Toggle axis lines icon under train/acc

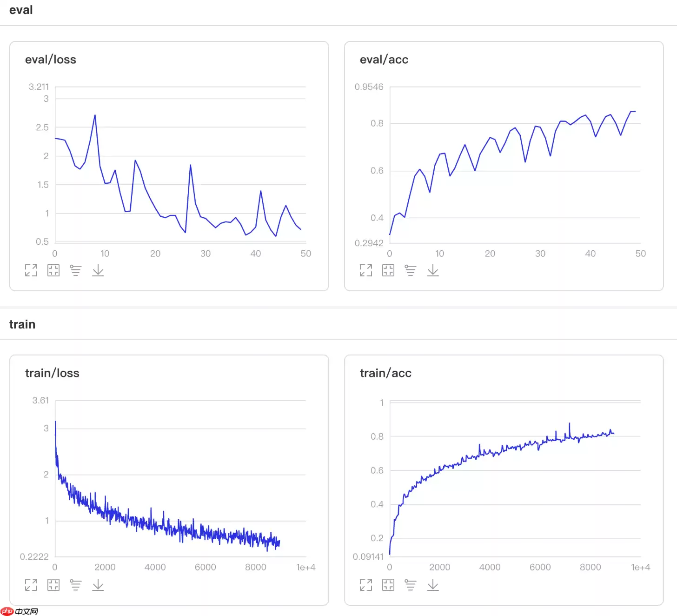tap(410, 585)
